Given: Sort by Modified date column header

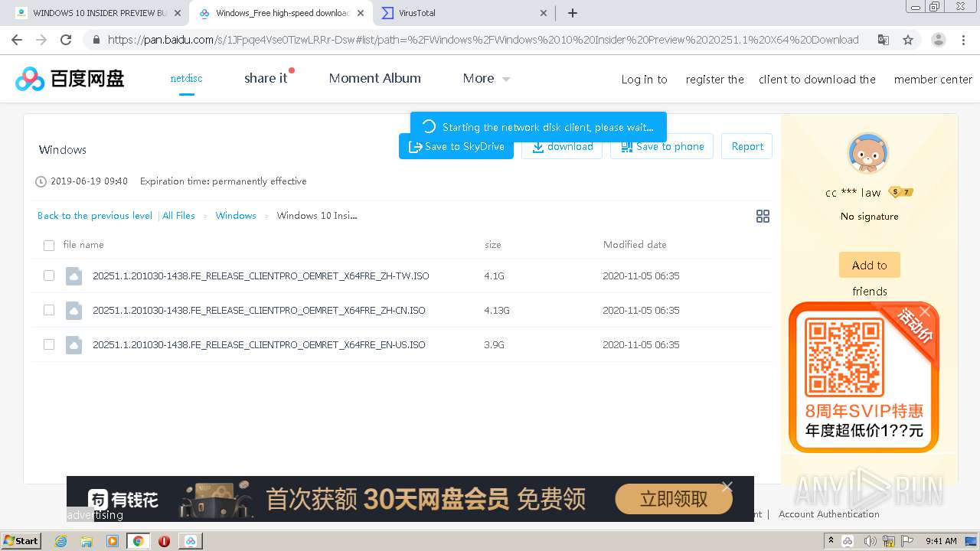Looking at the screenshot, I should pos(635,245).
